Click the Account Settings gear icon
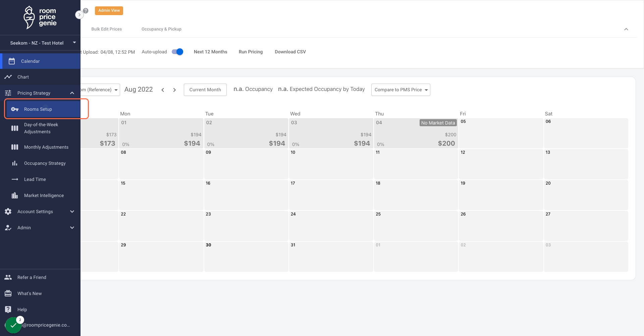This screenshot has width=644, height=336. tap(8, 211)
